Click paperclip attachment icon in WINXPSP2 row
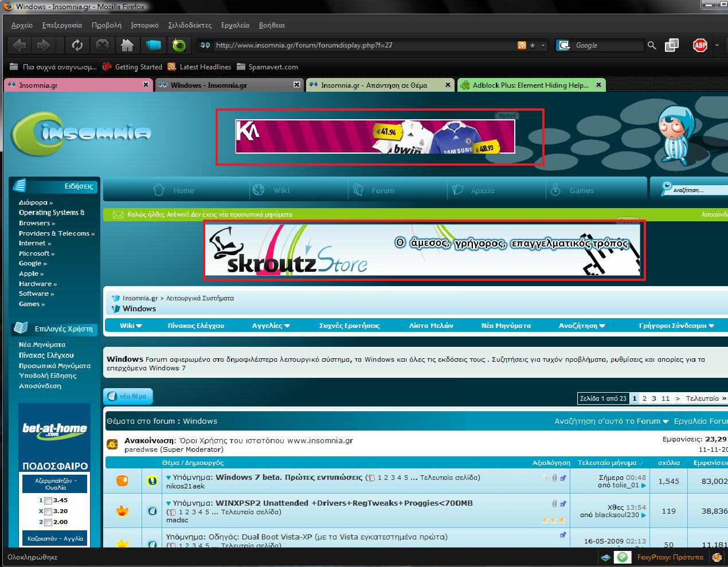 [x=554, y=503]
